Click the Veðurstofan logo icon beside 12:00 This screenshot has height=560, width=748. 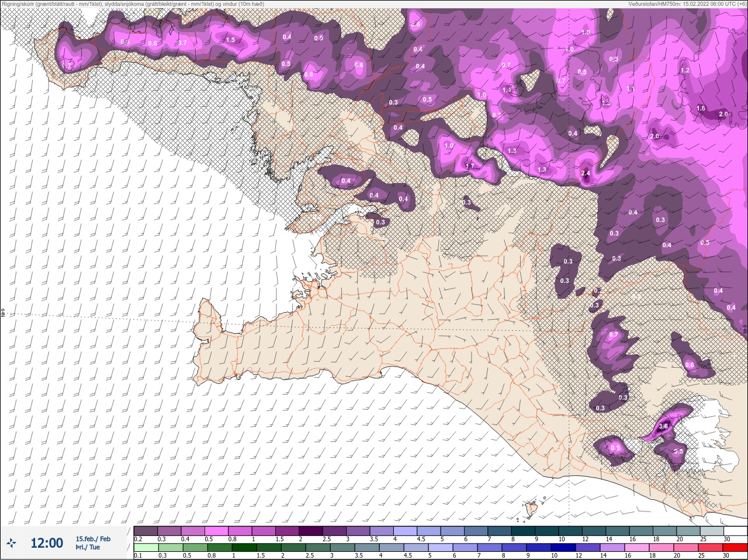point(11,543)
